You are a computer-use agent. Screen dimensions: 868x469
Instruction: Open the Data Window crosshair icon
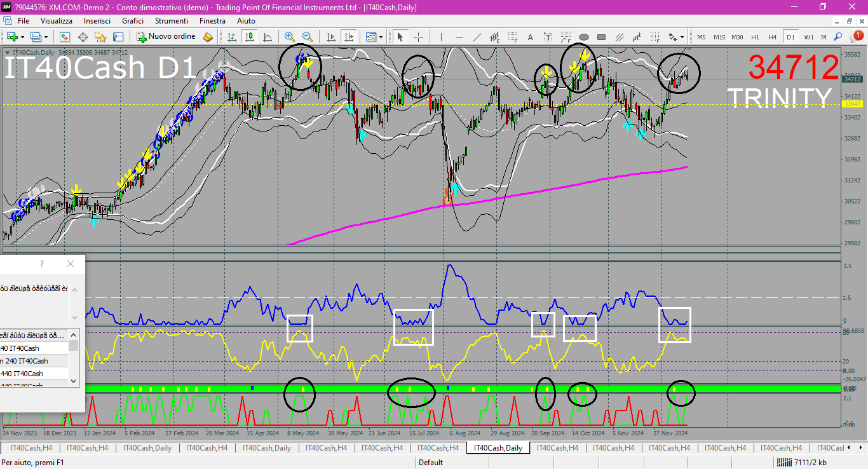83,37
